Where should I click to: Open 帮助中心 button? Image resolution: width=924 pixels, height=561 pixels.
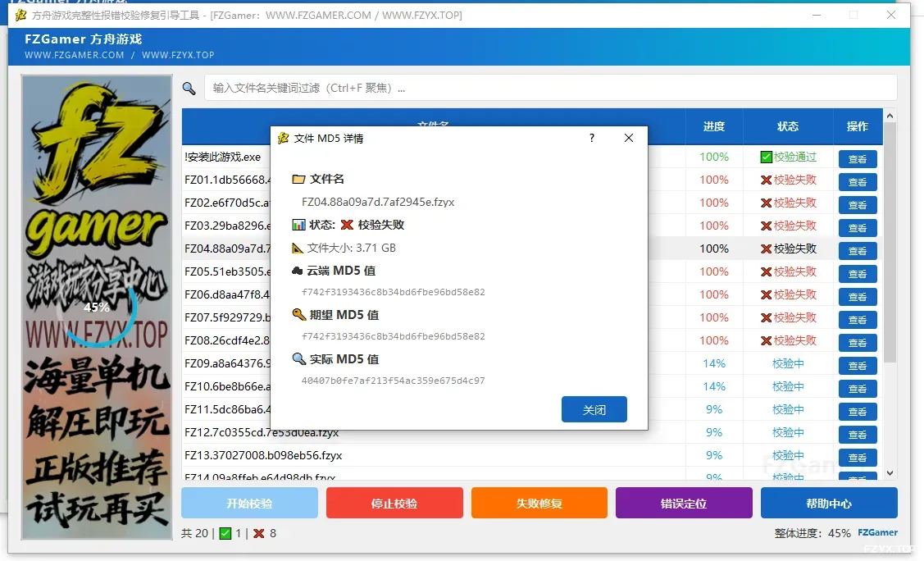[829, 504]
